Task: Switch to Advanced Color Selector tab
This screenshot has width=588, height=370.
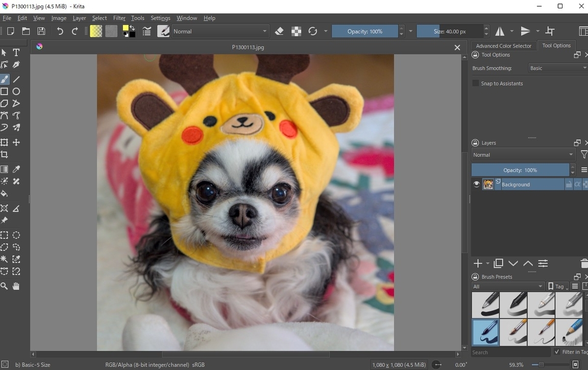Action: tap(503, 46)
